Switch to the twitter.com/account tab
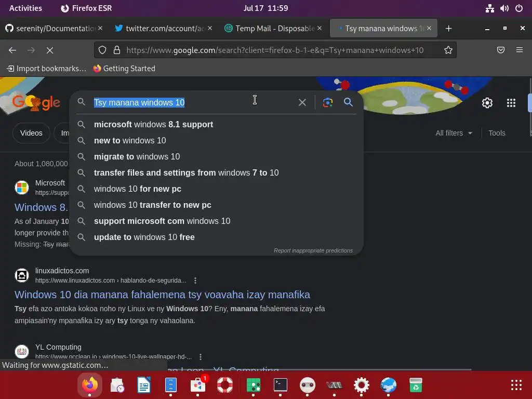The height and width of the screenshot is (399, 532). coord(164,29)
